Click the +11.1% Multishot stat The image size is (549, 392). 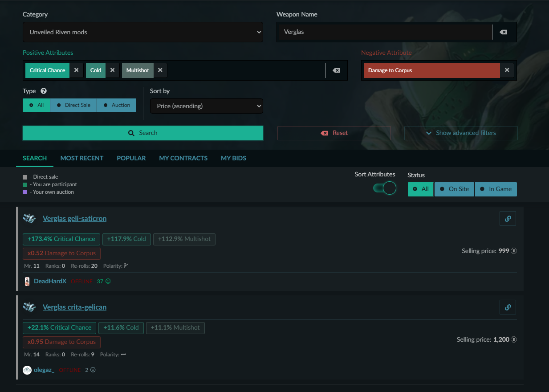point(175,328)
